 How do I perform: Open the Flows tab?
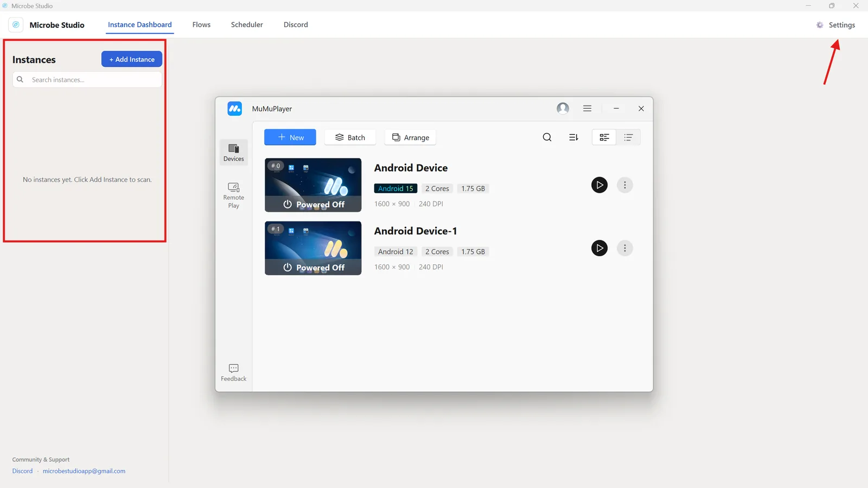[201, 25]
